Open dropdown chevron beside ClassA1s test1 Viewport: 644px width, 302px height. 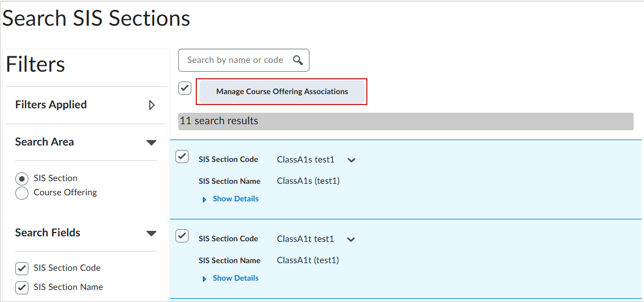point(352,160)
